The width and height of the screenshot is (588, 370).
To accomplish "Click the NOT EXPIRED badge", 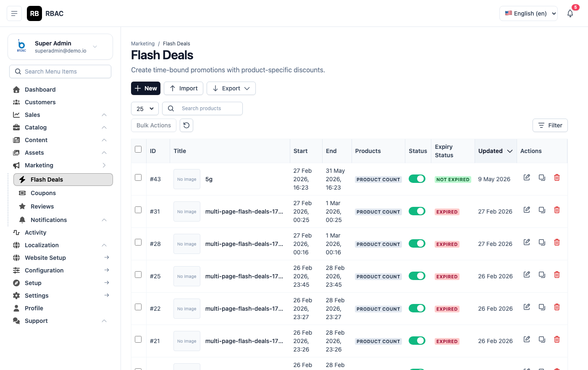I will [453, 180].
